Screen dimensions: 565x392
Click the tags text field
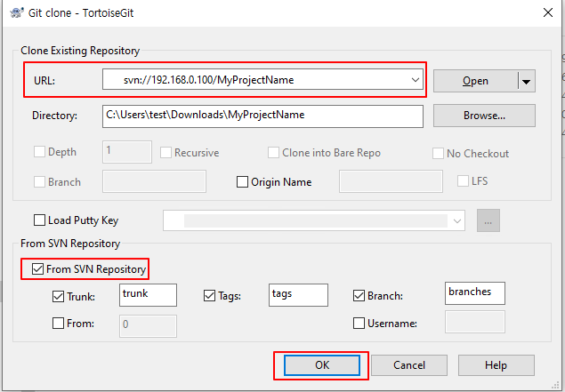(x=298, y=295)
